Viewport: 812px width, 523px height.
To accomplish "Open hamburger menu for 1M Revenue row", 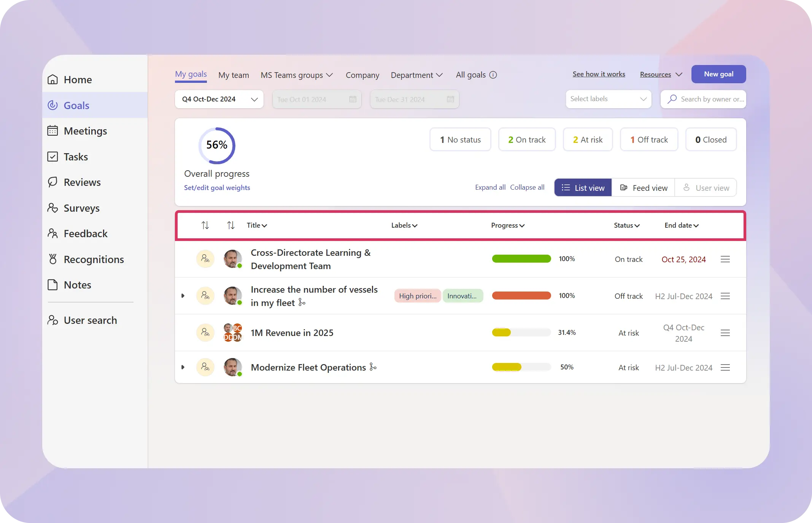I will 725,333.
